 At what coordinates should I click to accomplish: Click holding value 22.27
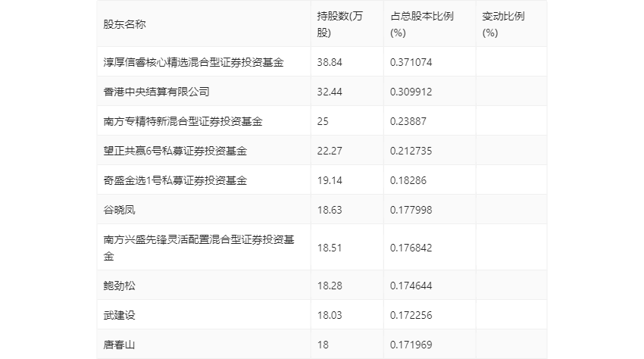(330, 151)
